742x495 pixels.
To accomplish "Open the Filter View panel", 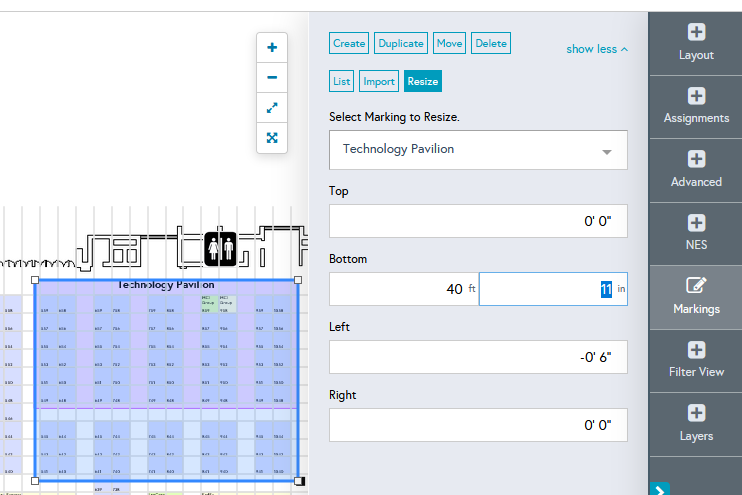I will pyautogui.click(x=696, y=360).
